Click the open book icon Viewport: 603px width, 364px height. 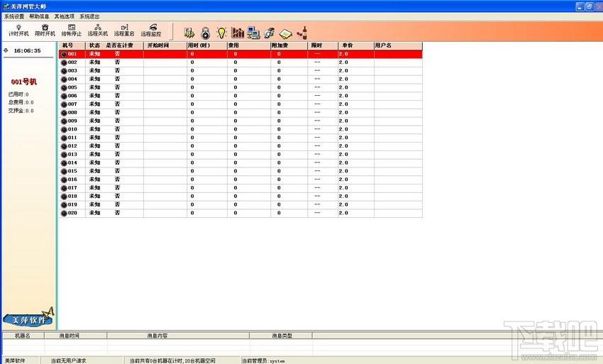pos(286,34)
